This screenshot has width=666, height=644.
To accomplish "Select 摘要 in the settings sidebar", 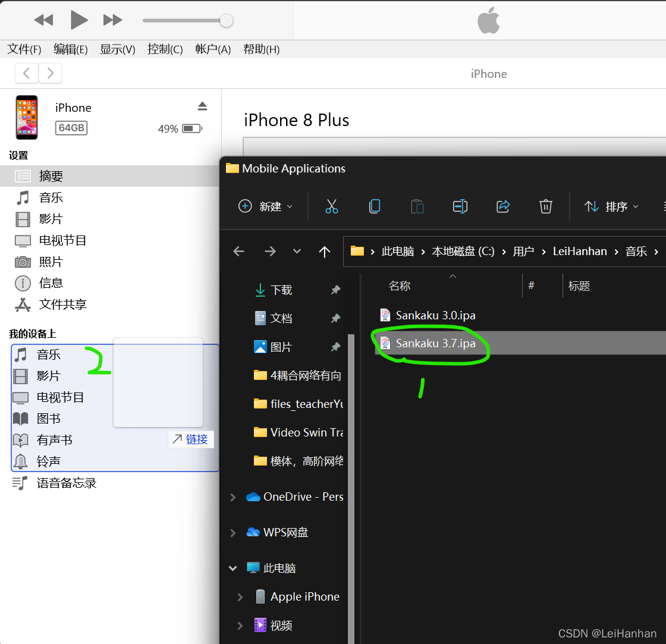I will click(109, 176).
